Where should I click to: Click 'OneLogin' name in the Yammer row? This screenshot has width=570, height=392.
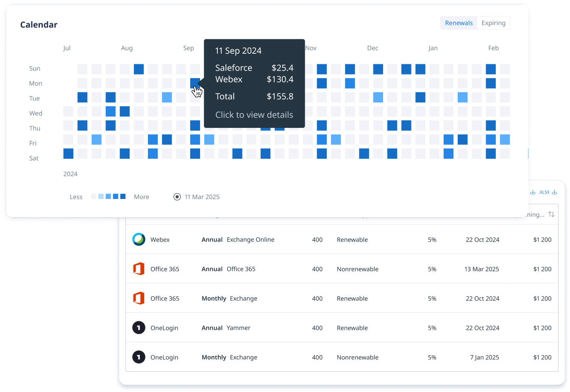coord(164,328)
